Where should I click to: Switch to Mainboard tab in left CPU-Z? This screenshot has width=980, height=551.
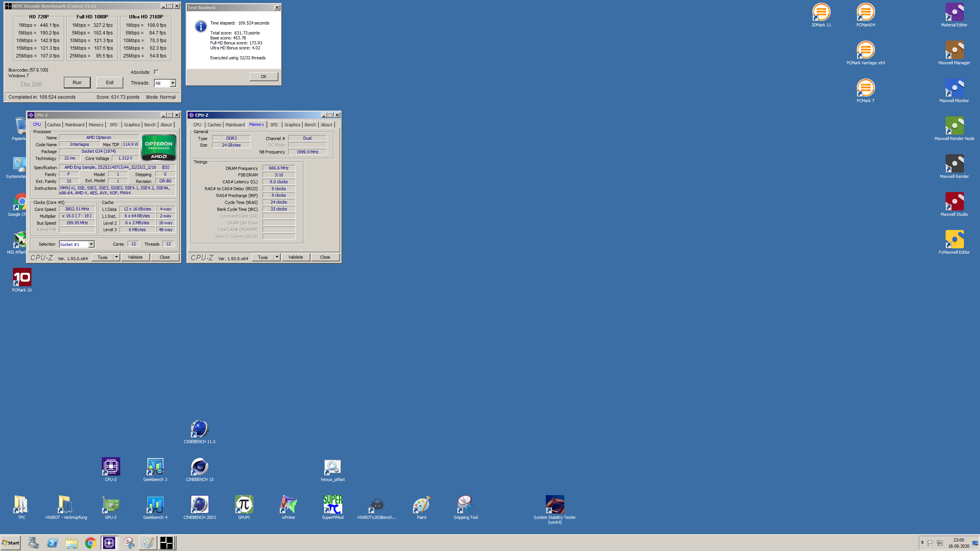point(75,125)
